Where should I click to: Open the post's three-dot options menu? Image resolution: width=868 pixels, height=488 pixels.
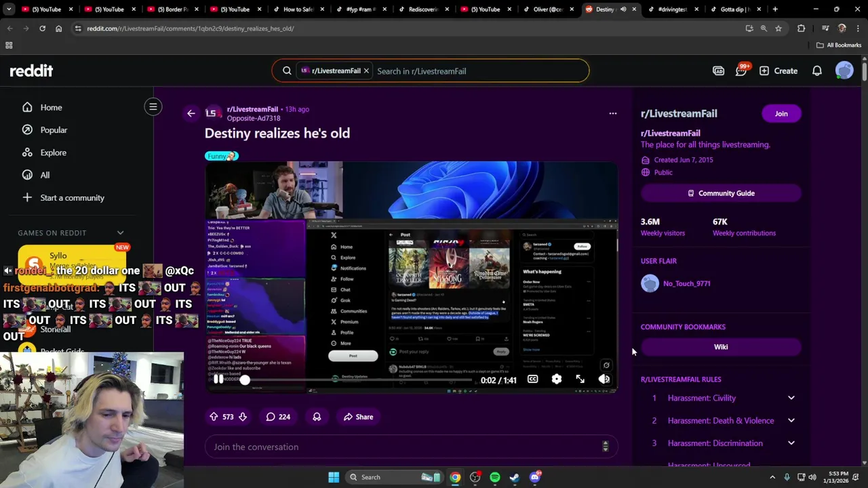tap(612, 114)
